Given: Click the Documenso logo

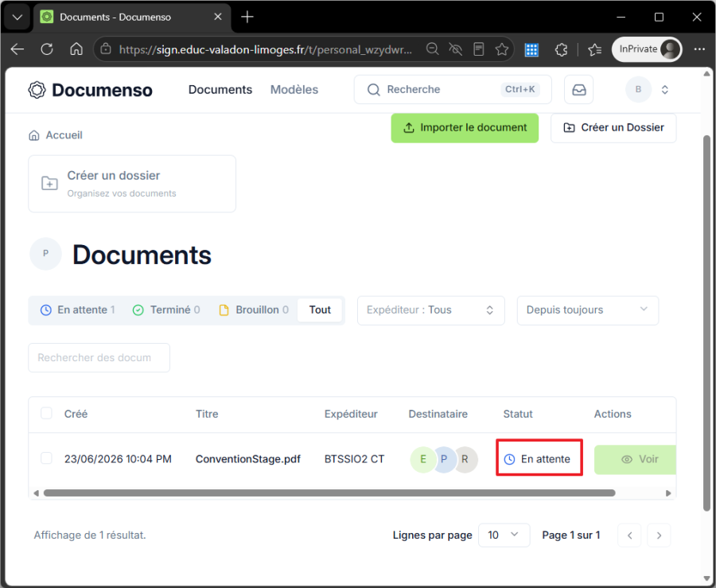Looking at the screenshot, I should click(x=90, y=90).
